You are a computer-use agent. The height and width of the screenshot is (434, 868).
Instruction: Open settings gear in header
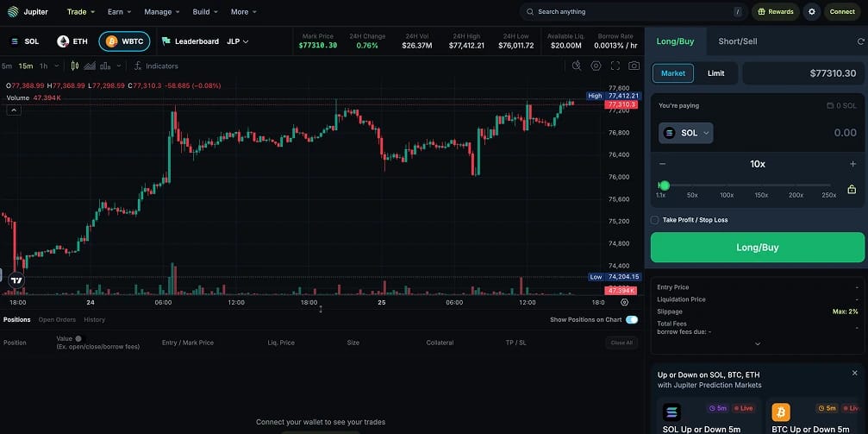812,11
